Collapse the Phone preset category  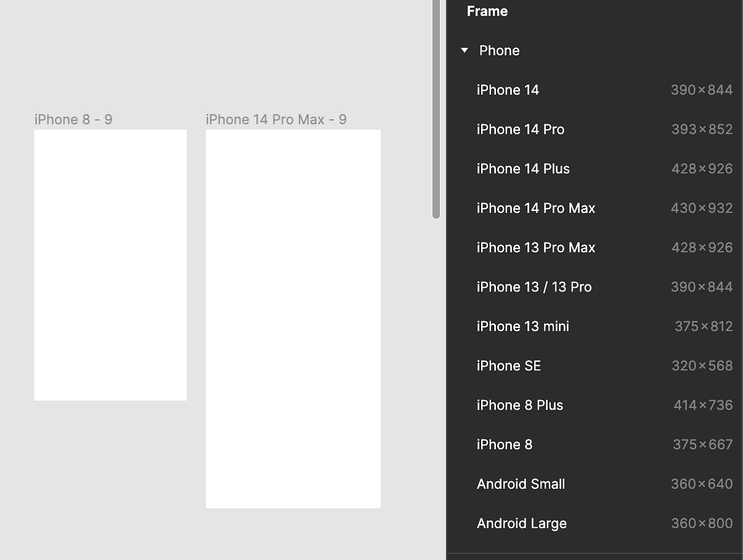tap(465, 50)
